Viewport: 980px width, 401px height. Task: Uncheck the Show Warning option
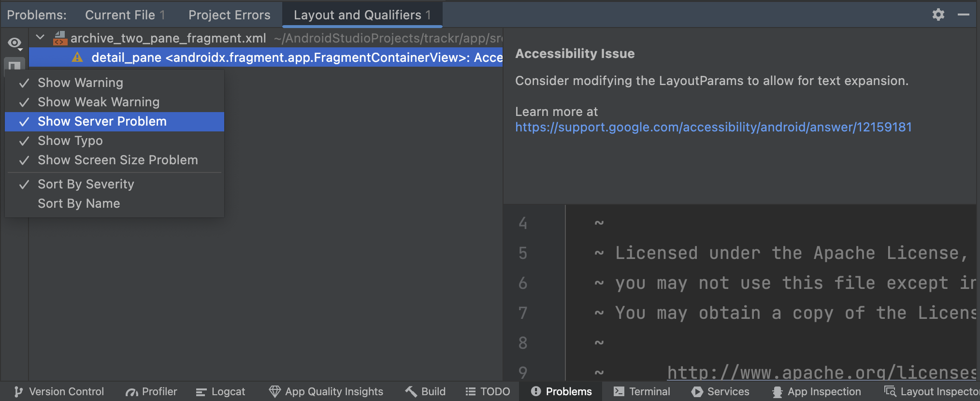(x=80, y=83)
